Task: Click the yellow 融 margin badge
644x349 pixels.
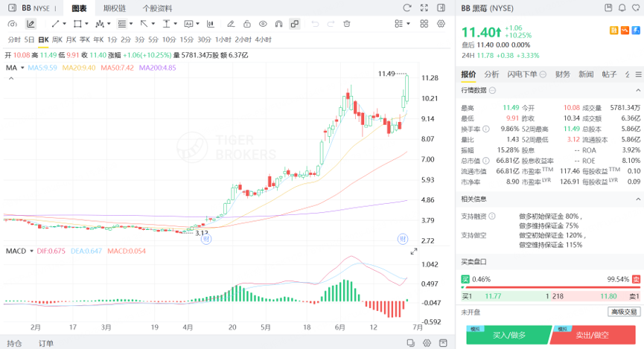Action: point(613,31)
